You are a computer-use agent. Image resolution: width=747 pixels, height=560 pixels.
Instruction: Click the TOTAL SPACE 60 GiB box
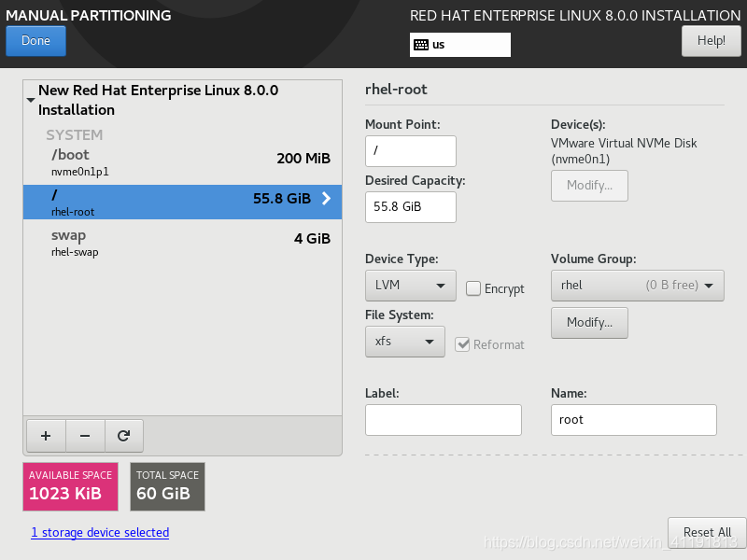[x=167, y=486]
